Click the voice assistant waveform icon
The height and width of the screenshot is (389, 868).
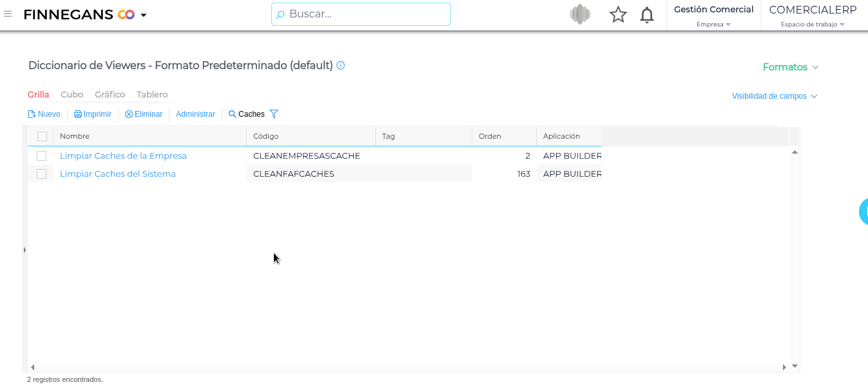click(580, 14)
